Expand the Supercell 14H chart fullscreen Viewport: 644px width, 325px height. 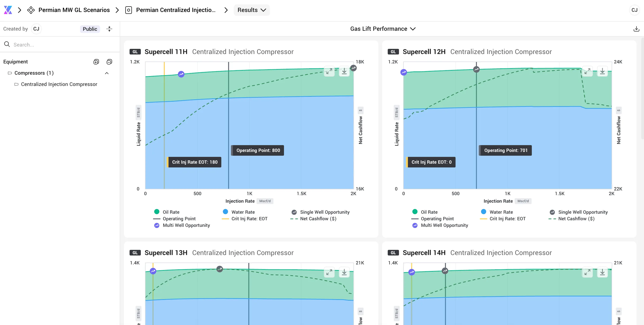point(587,272)
